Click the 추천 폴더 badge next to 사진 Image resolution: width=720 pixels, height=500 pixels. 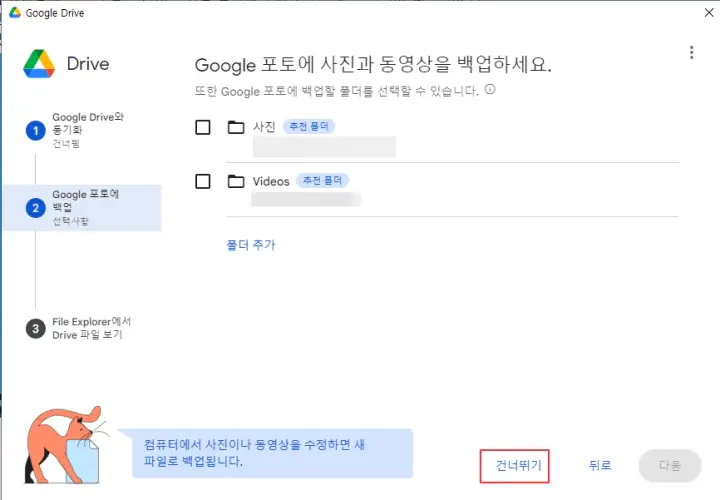click(x=309, y=126)
